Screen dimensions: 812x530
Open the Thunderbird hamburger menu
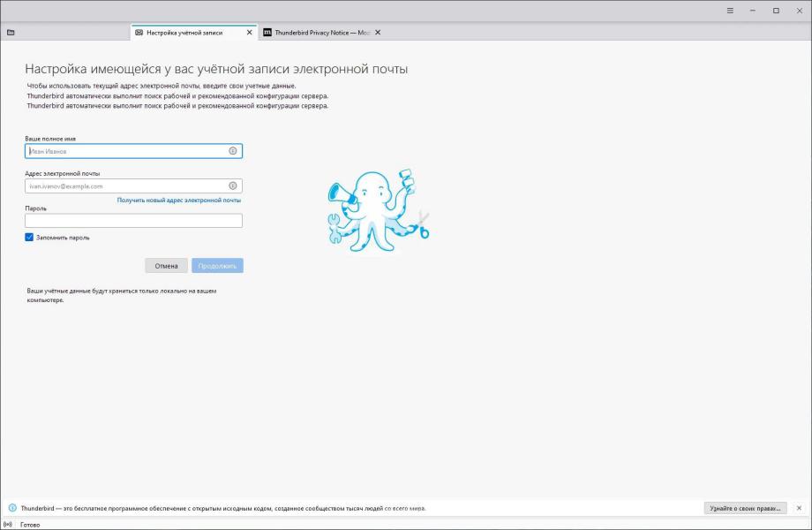point(730,11)
